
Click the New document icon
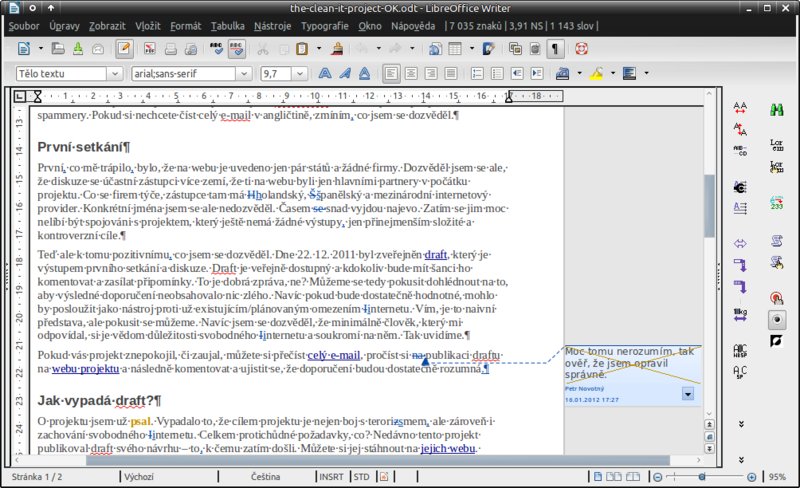click(x=23, y=49)
